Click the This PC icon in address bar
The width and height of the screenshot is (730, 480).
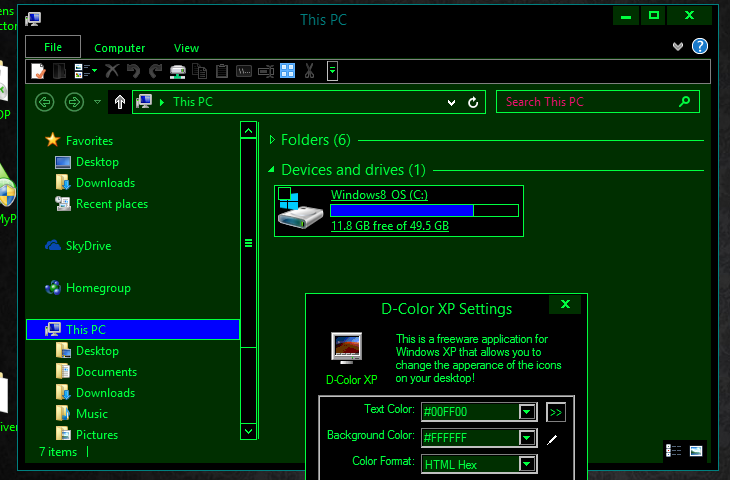[144, 101]
